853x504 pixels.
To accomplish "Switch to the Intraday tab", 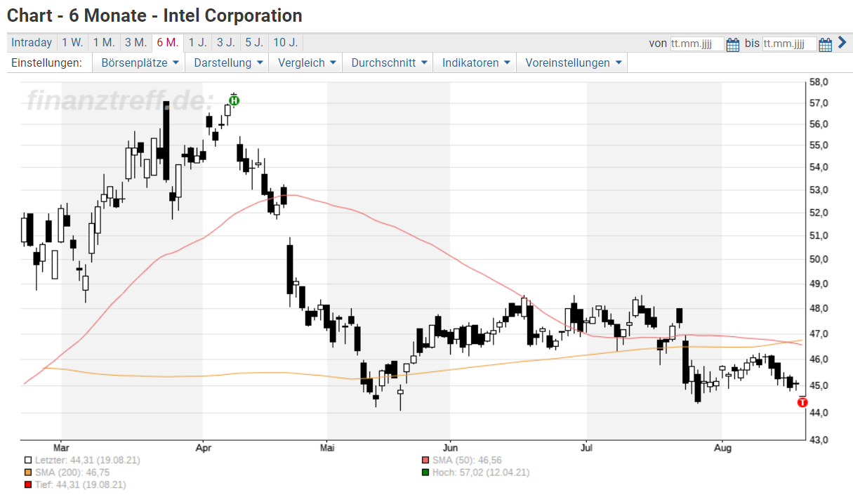I will 32,43.
